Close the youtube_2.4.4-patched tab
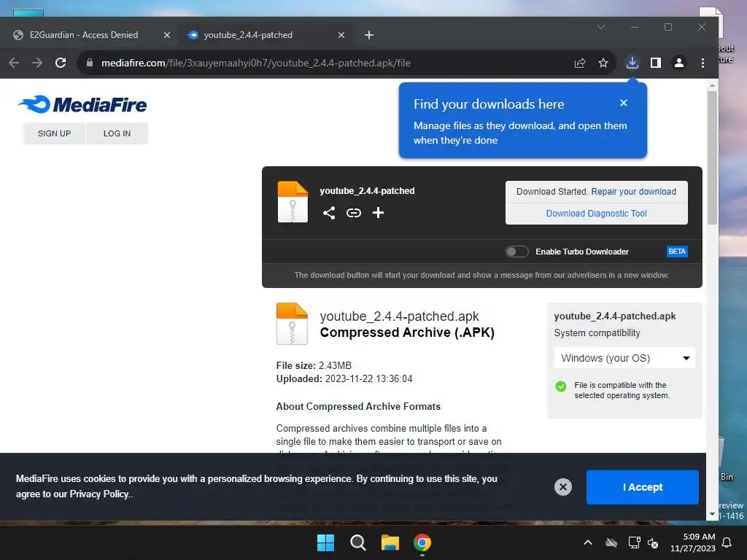This screenshot has height=560, width=747. tap(341, 35)
